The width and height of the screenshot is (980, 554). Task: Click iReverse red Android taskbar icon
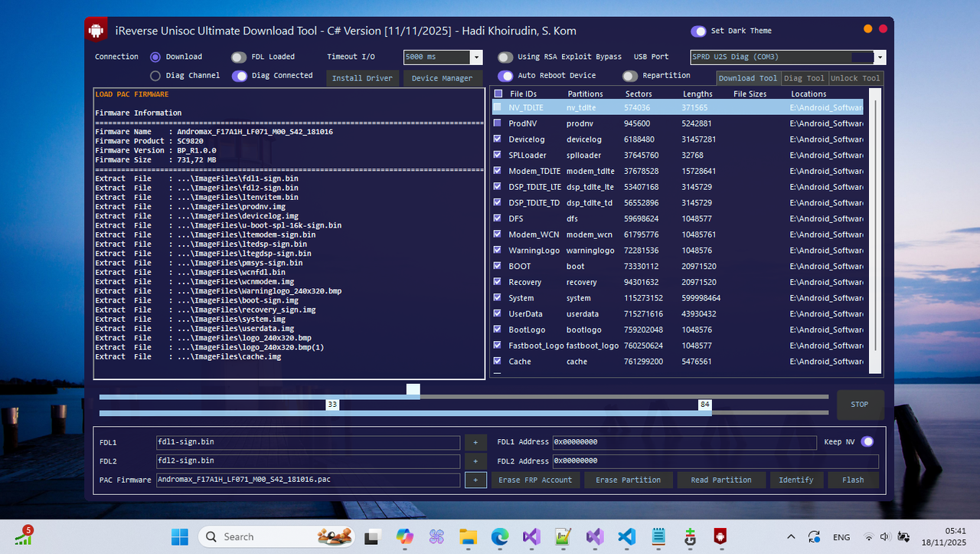coord(720,536)
